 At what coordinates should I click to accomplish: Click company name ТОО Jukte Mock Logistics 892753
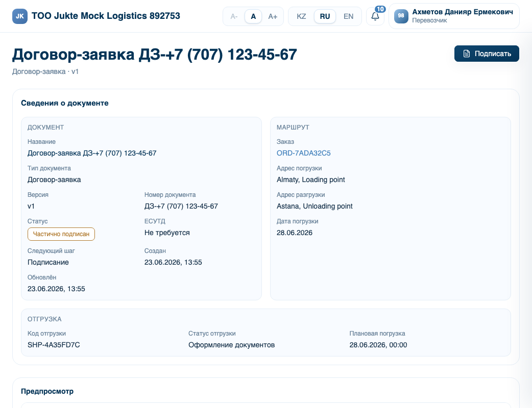coord(106,16)
